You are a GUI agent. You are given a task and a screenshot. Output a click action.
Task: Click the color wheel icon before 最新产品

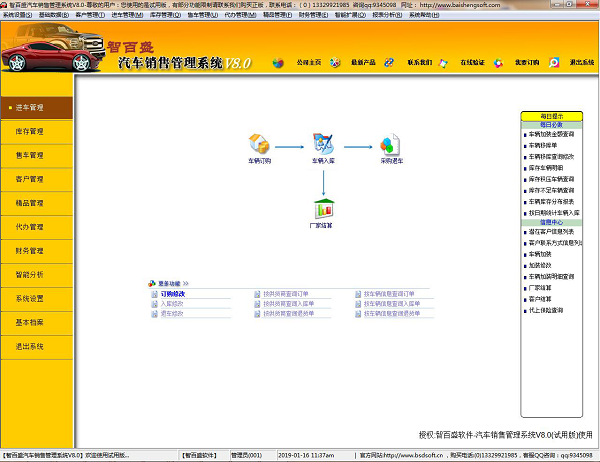pos(335,62)
